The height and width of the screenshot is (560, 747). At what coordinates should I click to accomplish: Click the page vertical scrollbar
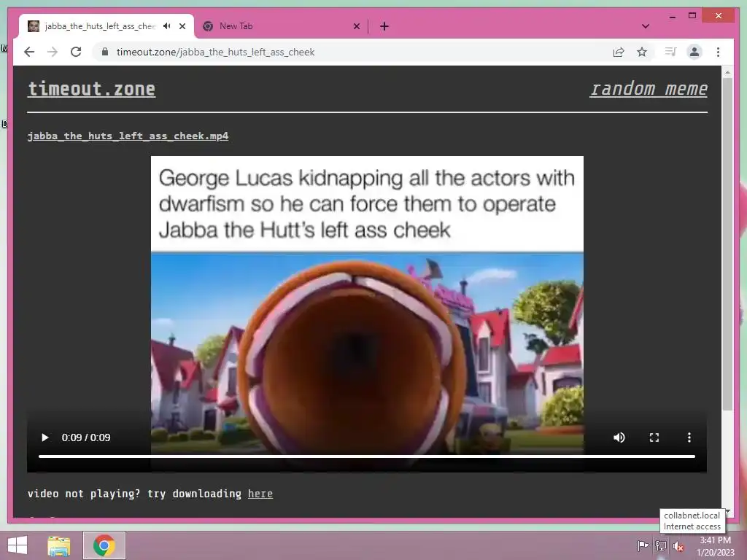(x=727, y=243)
